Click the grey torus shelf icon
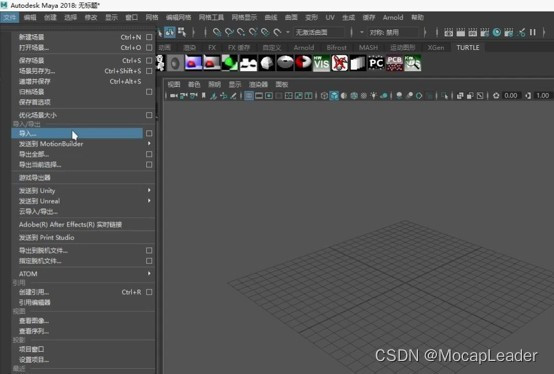Screen dimensions: 554x374 (x=285, y=63)
